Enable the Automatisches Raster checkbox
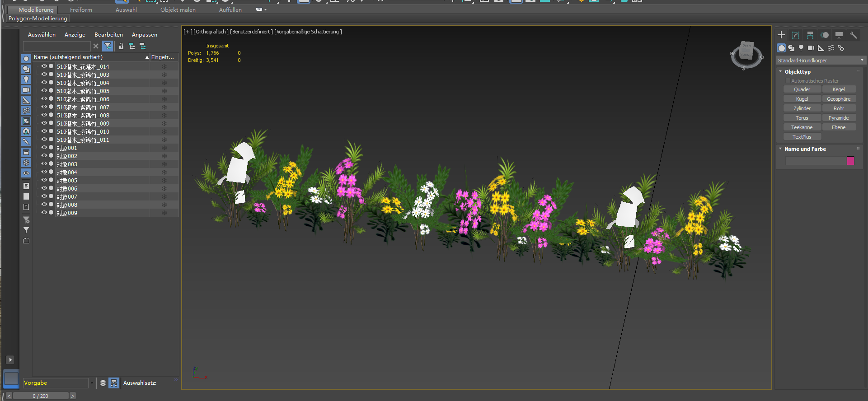The width and height of the screenshot is (868, 401). coord(788,81)
